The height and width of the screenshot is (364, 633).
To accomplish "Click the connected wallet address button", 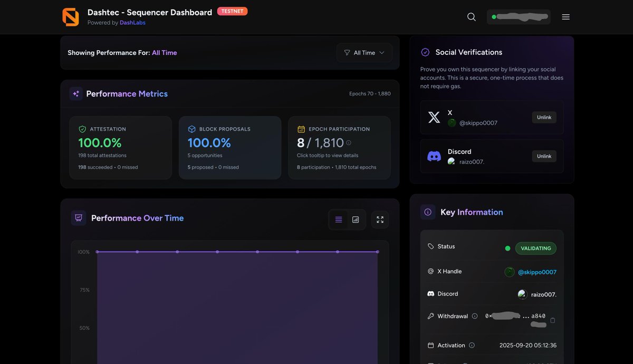I will pos(519,17).
